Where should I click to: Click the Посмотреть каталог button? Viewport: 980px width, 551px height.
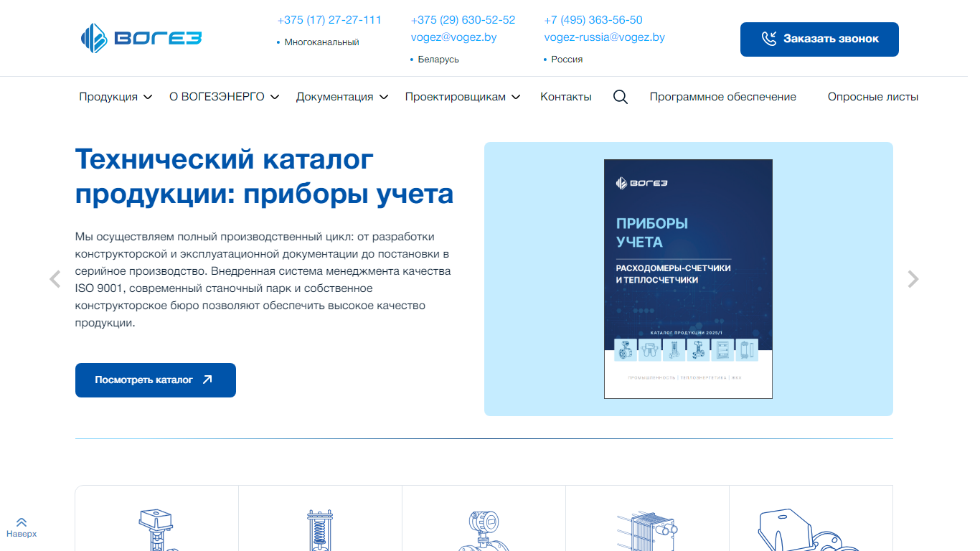click(156, 380)
